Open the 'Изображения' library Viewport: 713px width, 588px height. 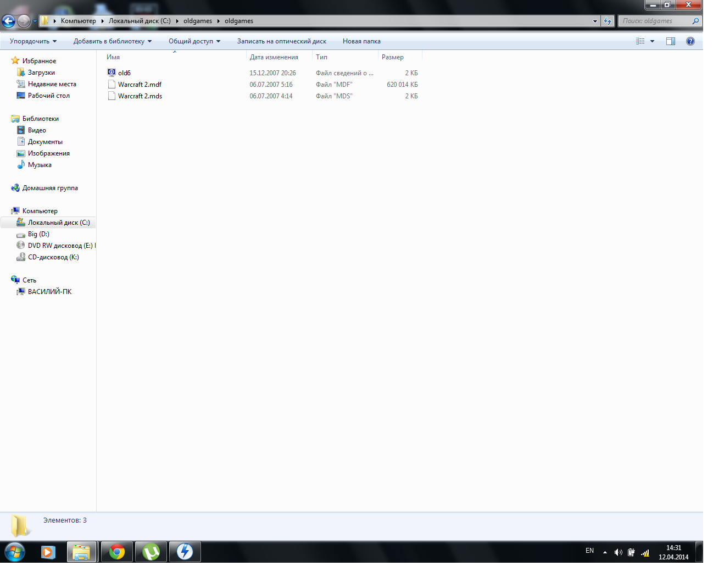tap(49, 153)
